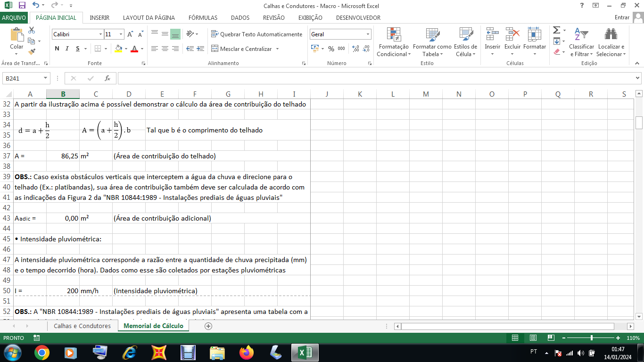The width and height of the screenshot is (644, 362).
Task: Switch to Calhas e Condutores sheet tab
Action: pos(82,326)
